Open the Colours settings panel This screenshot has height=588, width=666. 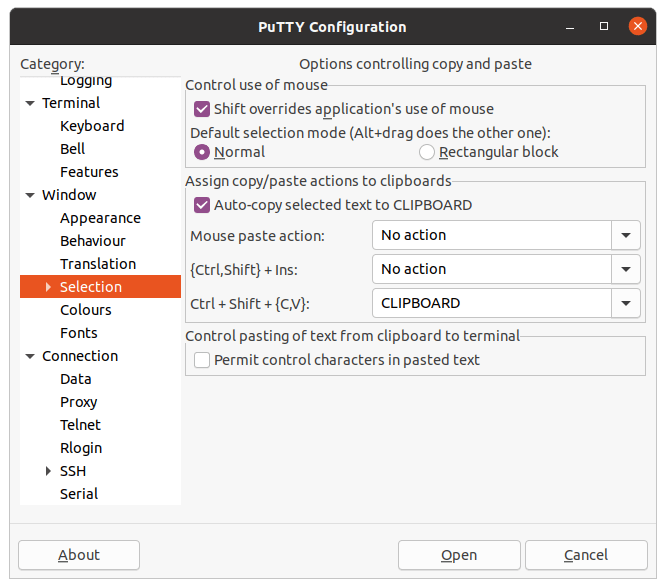click(x=86, y=310)
